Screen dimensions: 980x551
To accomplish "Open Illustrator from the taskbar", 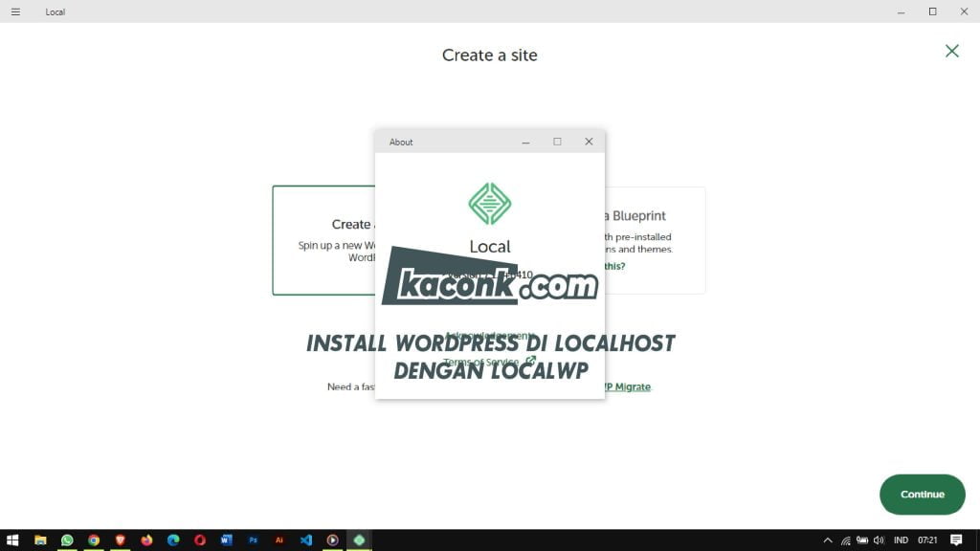I will 279,540.
